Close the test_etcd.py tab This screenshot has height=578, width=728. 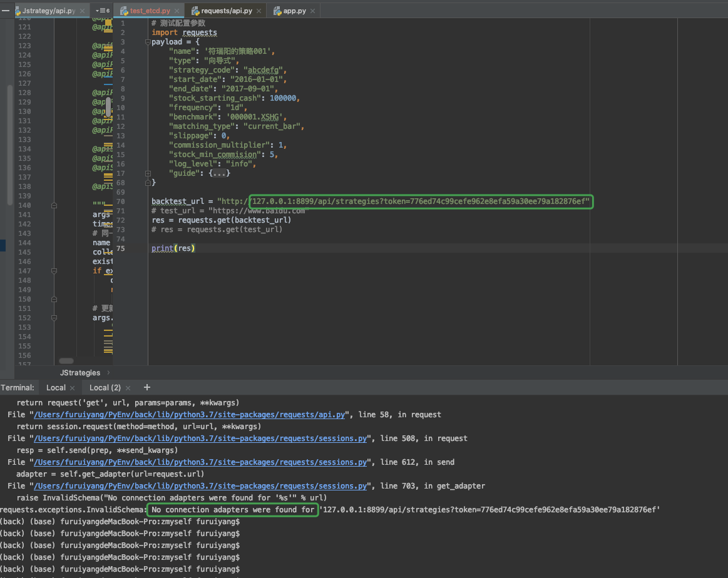pyautogui.click(x=177, y=11)
